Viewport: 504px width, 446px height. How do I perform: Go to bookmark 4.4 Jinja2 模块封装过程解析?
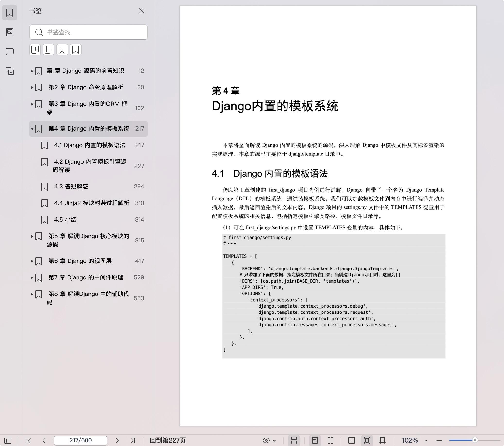(x=91, y=203)
